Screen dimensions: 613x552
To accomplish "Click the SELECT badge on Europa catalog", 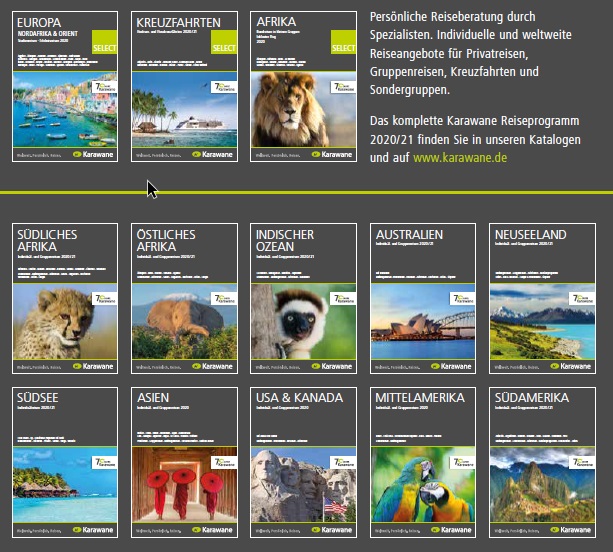I will pyautogui.click(x=104, y=42).
